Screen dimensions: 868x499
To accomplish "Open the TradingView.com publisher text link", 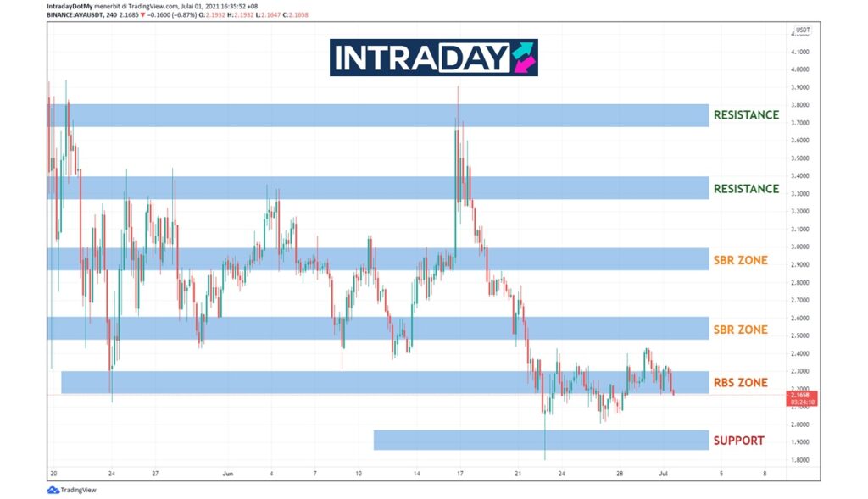I will pos(145,7).
